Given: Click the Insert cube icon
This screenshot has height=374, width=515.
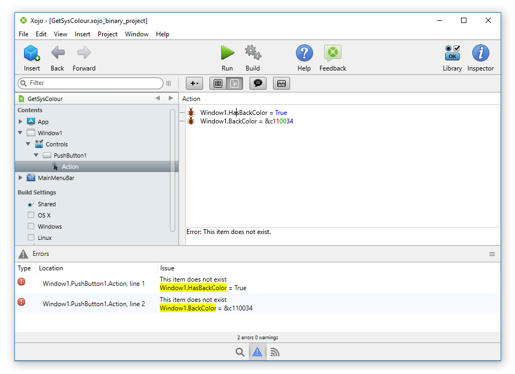Looking at the screenshot, I should tap(32, 53).
